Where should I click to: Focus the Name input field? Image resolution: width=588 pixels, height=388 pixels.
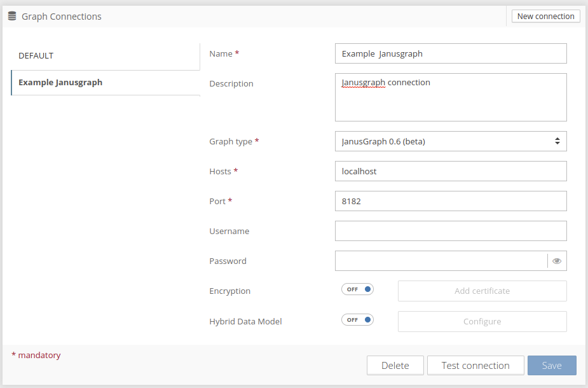point(450,53)
